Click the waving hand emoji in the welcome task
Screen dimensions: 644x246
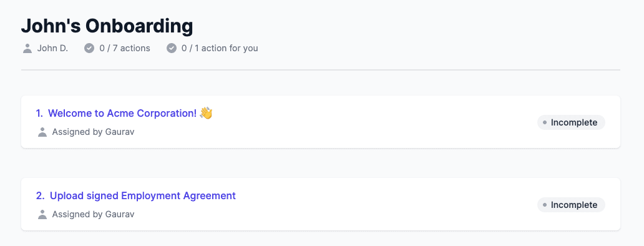coord(206,114)
